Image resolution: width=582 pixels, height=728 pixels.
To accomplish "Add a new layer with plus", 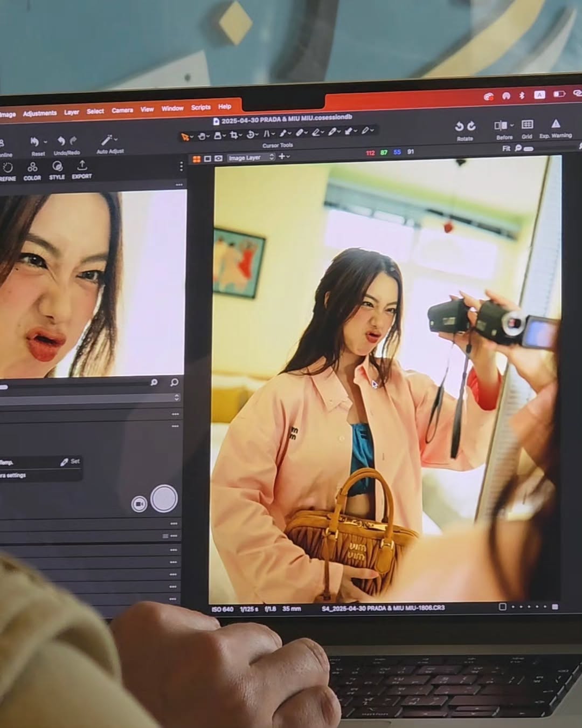I will coord(282,156).
